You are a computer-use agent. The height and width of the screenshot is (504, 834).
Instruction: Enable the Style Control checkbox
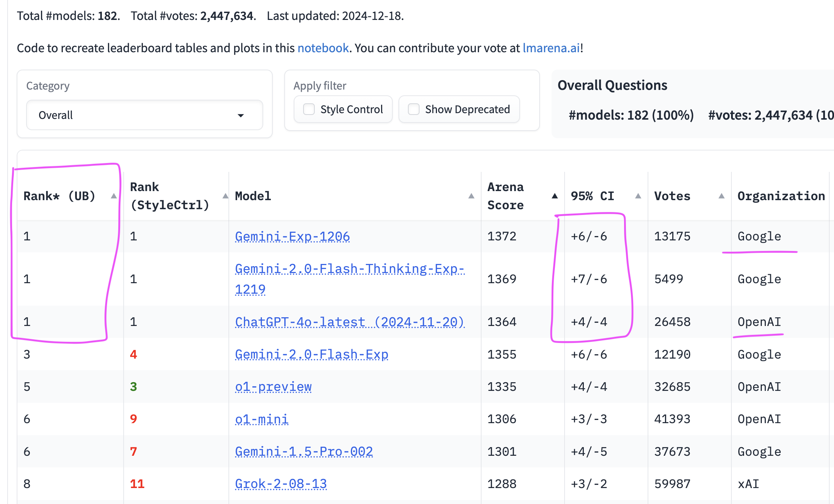309,109
